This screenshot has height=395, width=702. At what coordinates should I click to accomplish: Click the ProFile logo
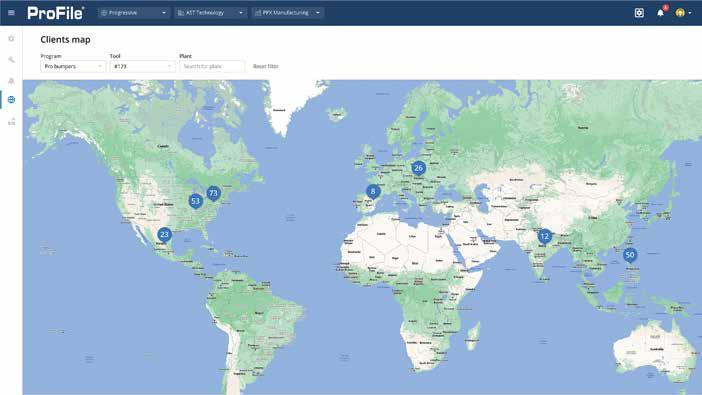click(56, 13)
